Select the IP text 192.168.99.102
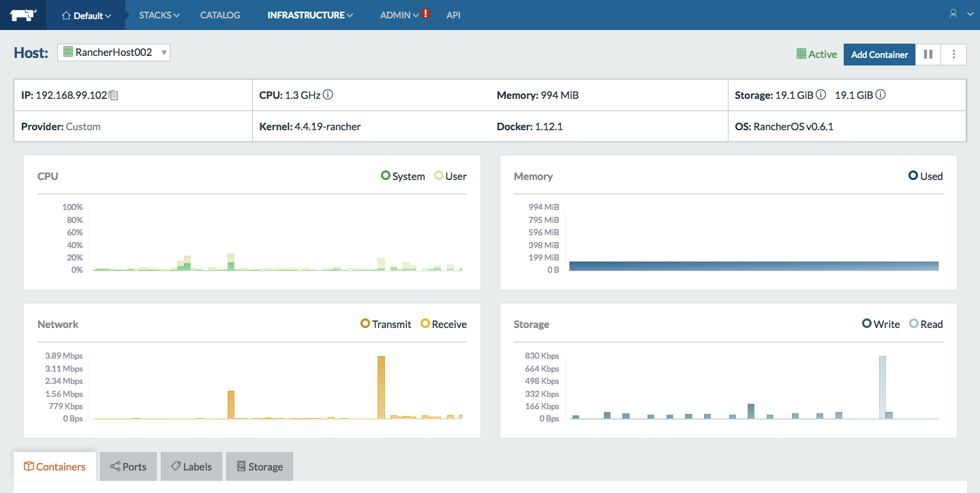This screenshot has width=980, height=493. [71, 95]
